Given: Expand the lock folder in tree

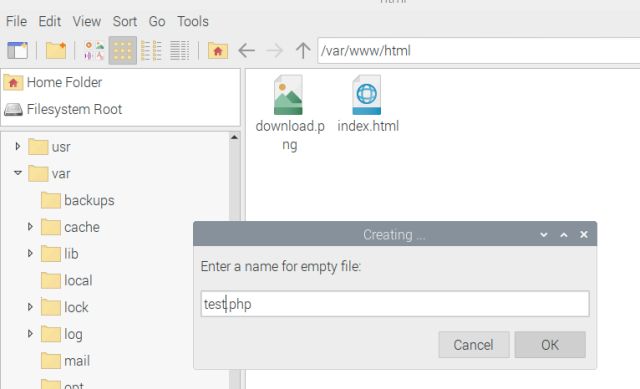Looking at the screenshot, I should coord(30,307).
